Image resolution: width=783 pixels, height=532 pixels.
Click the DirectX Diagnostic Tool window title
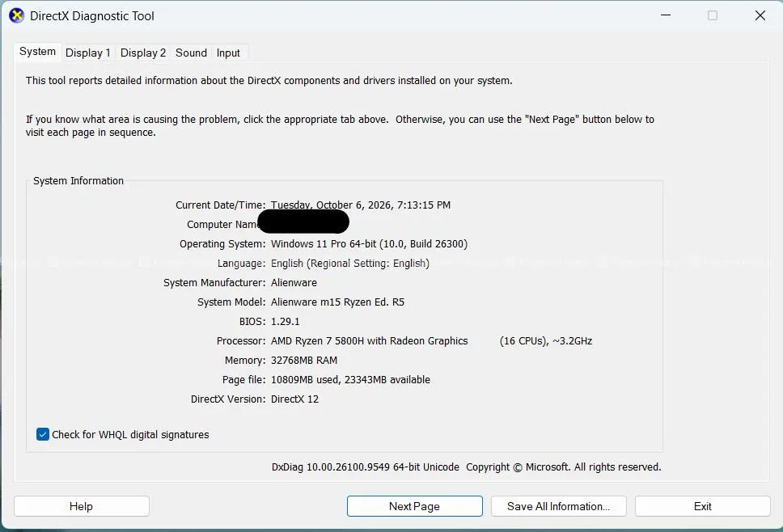tap(92, 16)
